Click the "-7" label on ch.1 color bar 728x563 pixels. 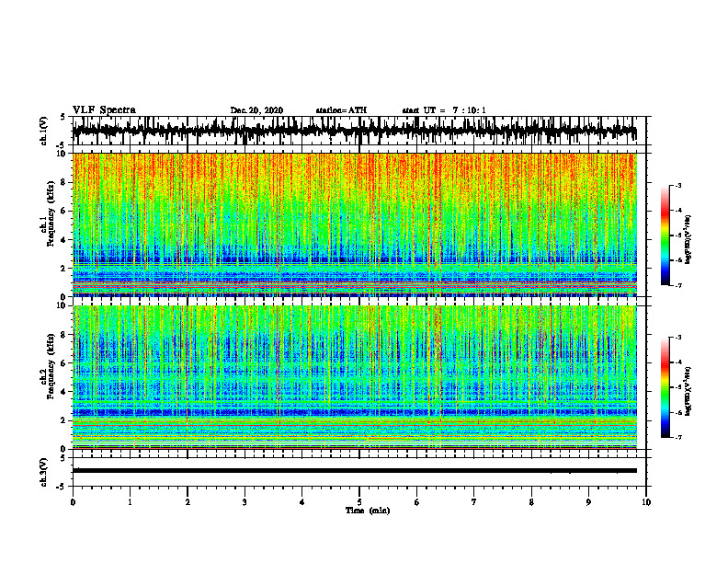click(x=678, y=285)
